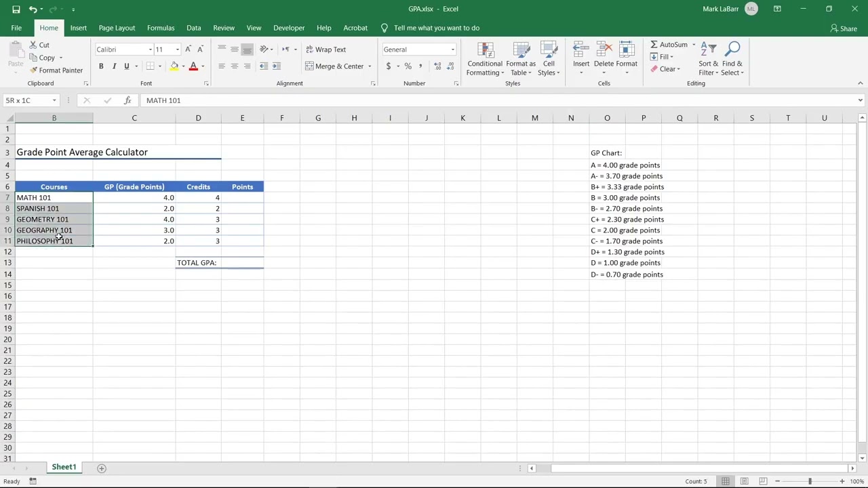Toggle Underline formatting
The height and width of the screenshot is (488, 868).
(126, 66)
